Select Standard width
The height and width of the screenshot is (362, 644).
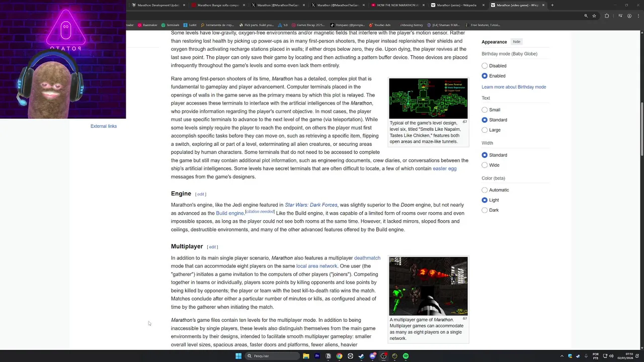(485, 155)
